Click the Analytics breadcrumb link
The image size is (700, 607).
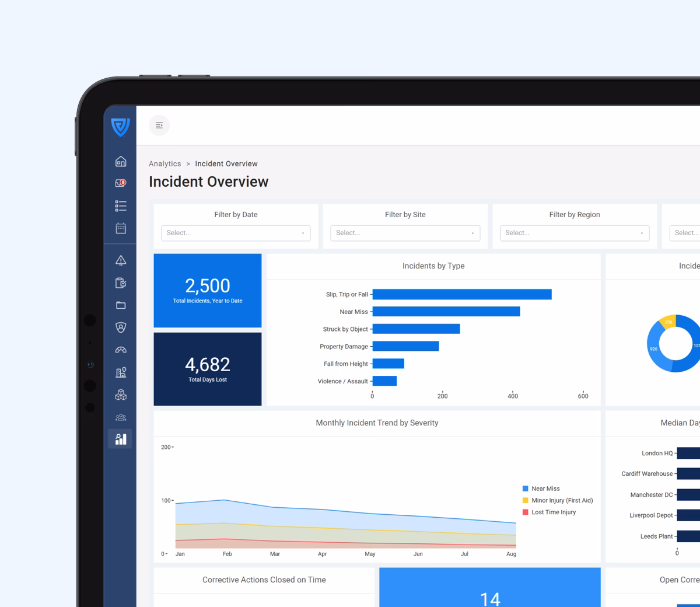click(165, 164)
